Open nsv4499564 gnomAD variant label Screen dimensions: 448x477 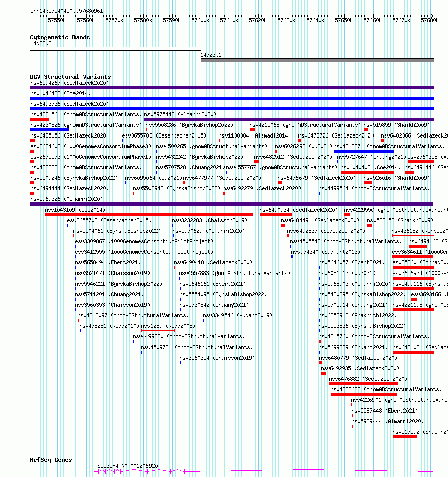(374, 188)
